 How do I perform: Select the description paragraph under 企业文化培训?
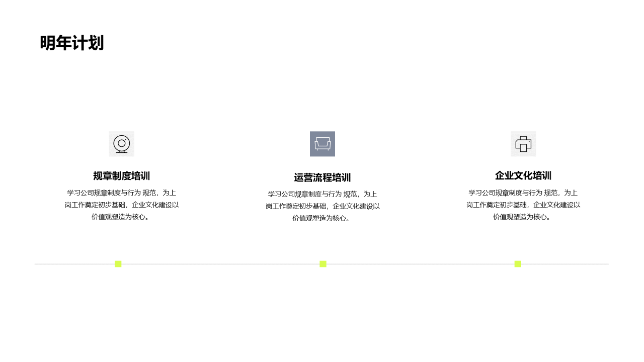(x=523, y=205)
